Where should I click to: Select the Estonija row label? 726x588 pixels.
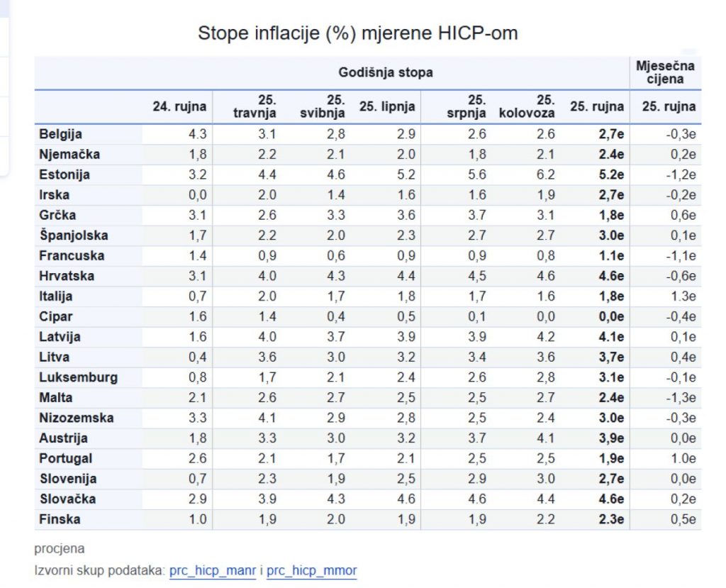coord(65,174)
